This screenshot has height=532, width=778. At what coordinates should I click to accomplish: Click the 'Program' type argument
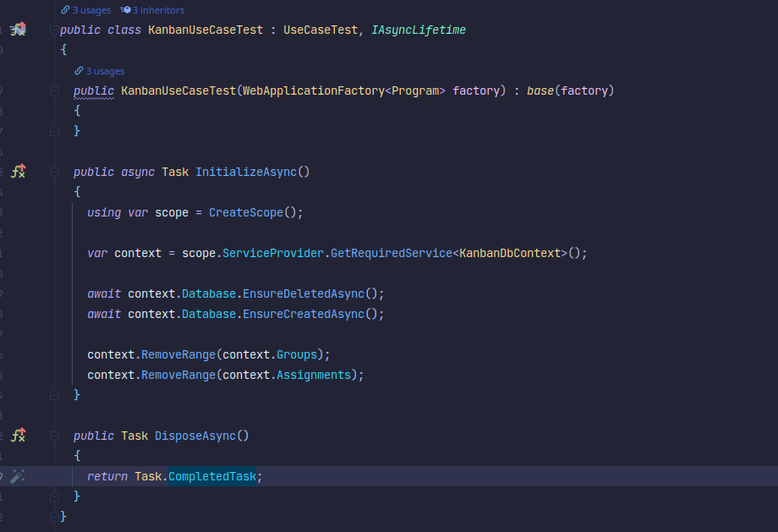pos(415,90)
